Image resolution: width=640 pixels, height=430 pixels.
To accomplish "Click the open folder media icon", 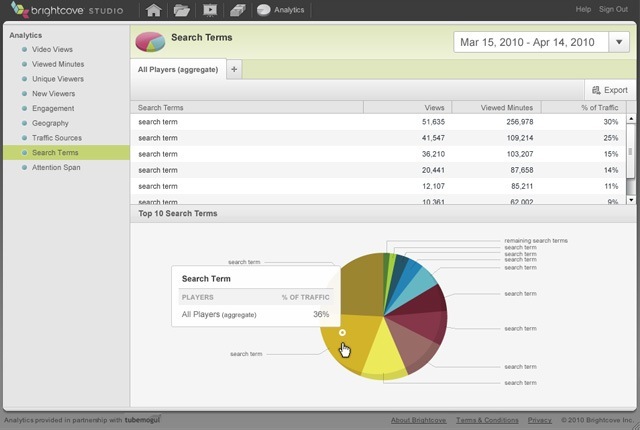I will [x=182, y=10].
